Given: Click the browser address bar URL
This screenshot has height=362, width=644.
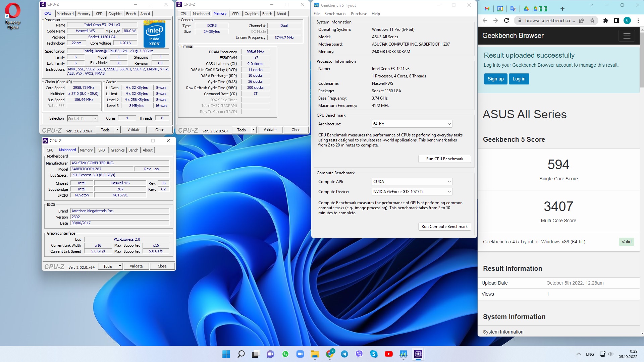Looking at the screenshot, I should click(x=550, y=20).
